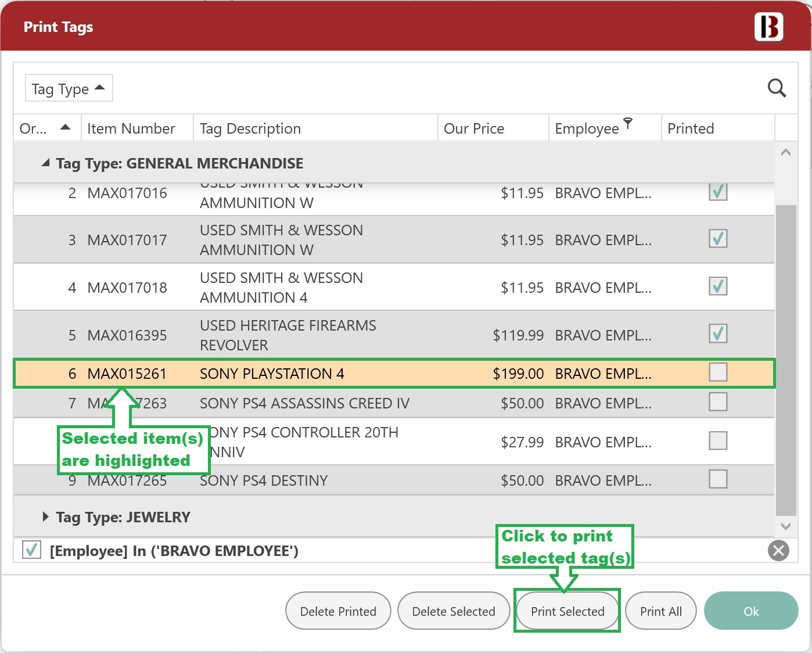Select item number MAX017018
Screen dimensions: 812x653
point(127,288)
